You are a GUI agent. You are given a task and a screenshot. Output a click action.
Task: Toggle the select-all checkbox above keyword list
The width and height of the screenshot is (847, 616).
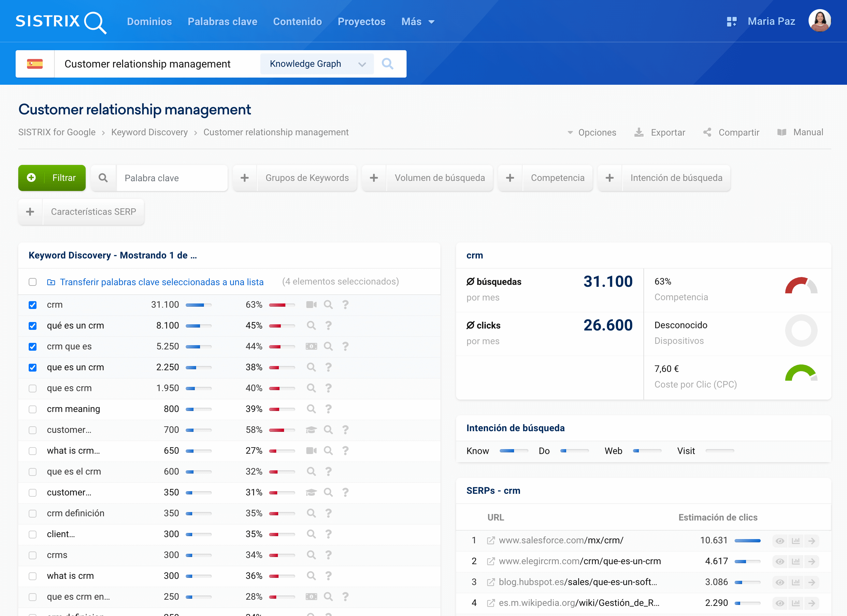coord(33,282)
